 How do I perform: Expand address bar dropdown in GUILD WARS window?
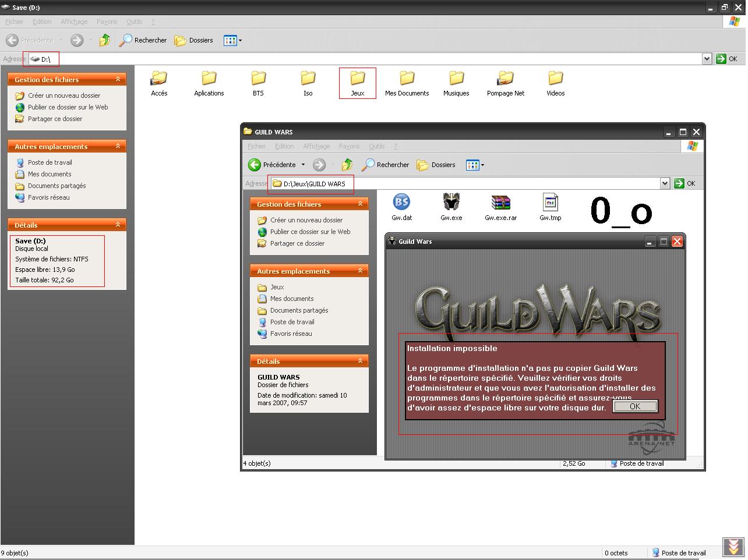665,183
